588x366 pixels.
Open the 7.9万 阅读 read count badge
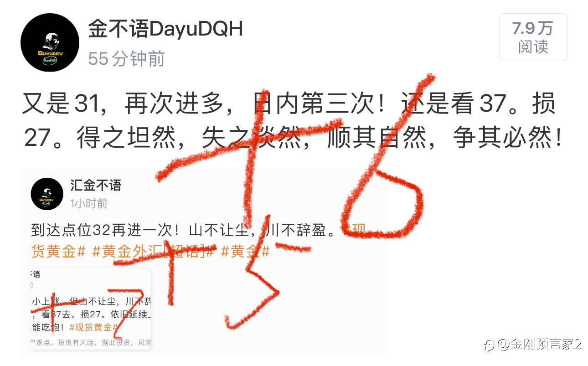tap(533, 37)
